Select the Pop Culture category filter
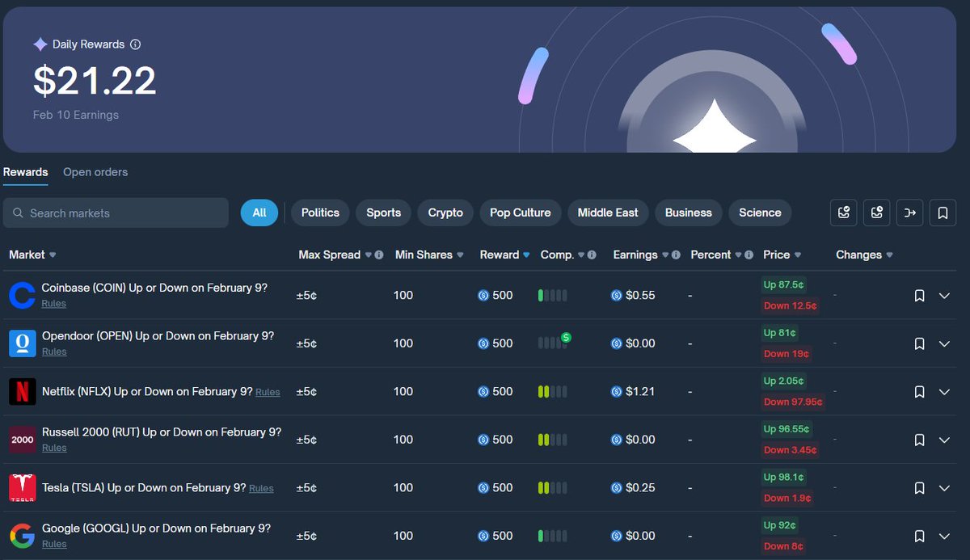This screenshot has height=560, width=970. click(x=521, y=213)
